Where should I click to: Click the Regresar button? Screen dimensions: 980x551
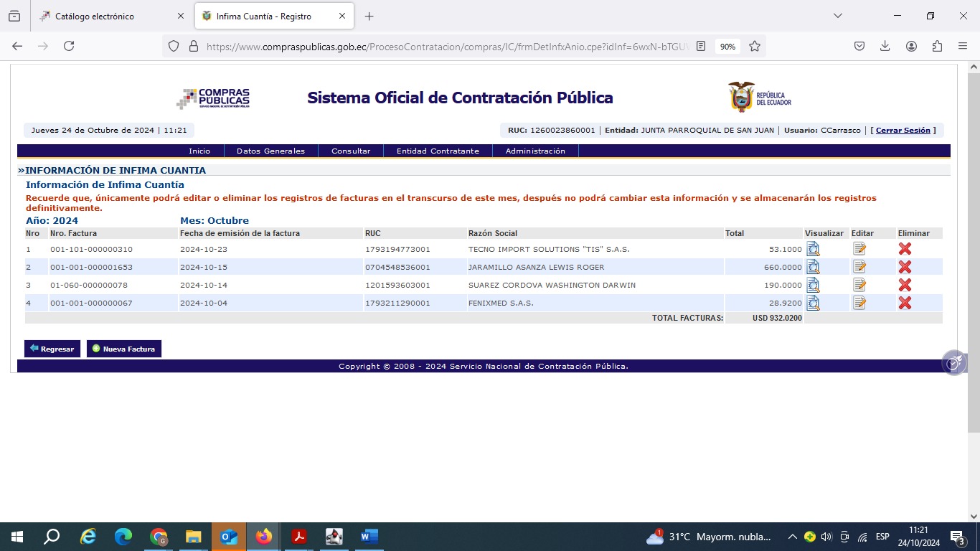52,349
